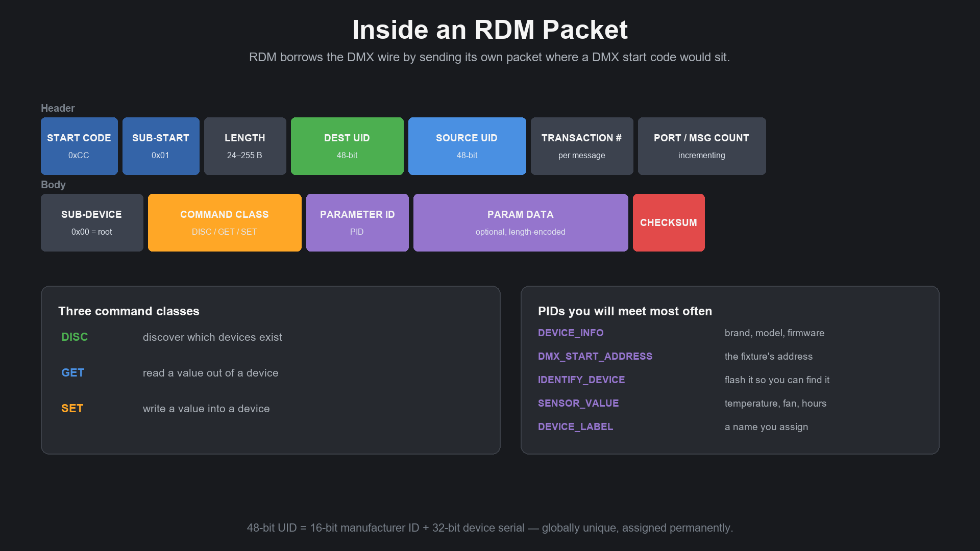Click the LENGTH 24–255 B block
Viewport: 980px width, 551px height.
[x=245, y=146]
